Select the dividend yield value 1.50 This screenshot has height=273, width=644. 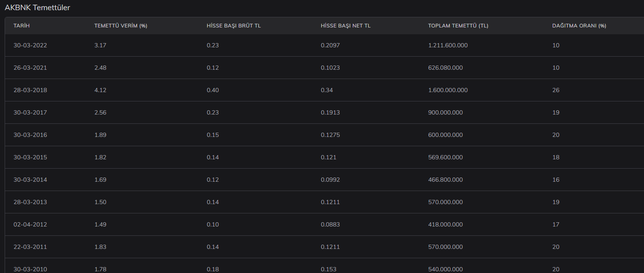[100, 202]
